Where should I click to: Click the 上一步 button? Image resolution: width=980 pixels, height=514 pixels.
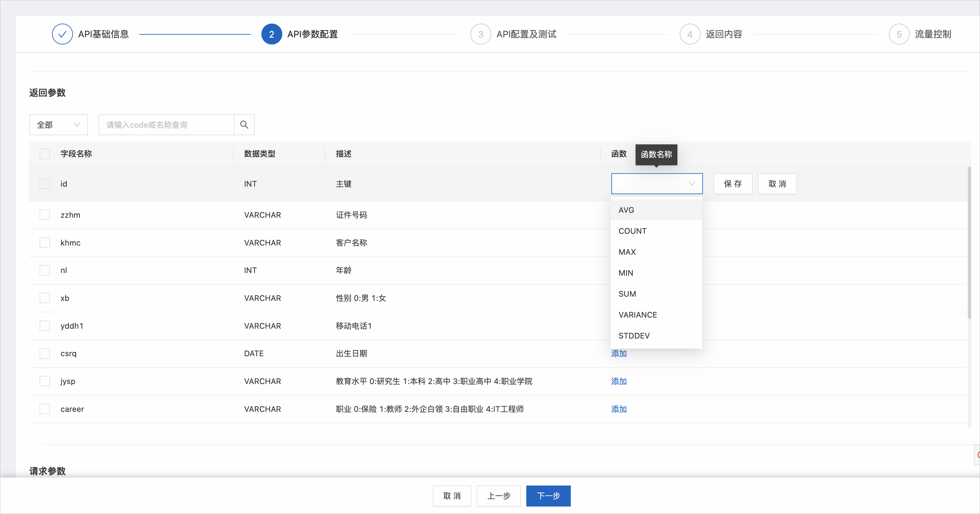coord(499,496)
